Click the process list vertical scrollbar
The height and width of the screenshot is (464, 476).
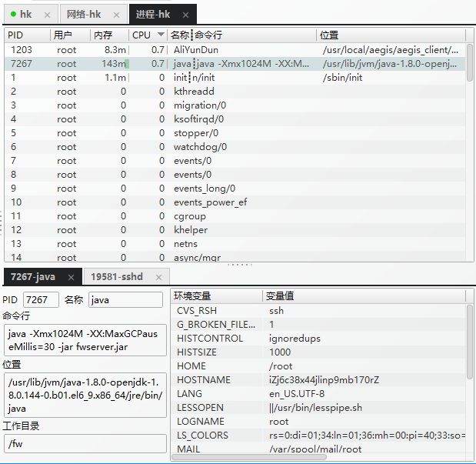coord(470,62)
